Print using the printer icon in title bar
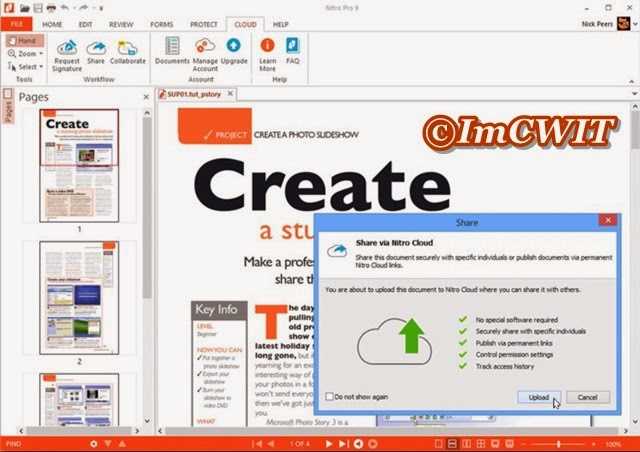Screen dimensions: 640x452 coord(51,8)
